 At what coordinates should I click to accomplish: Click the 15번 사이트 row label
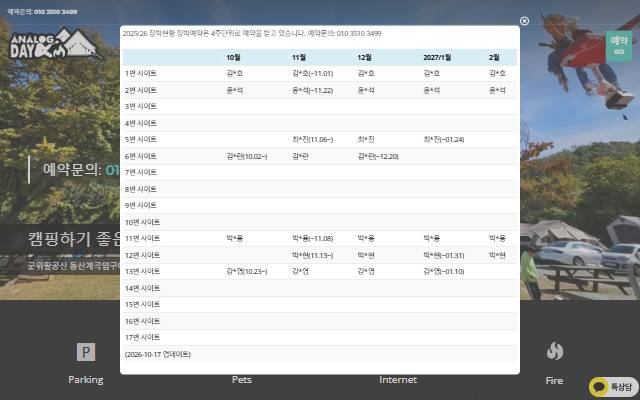[x=142, y=304]
